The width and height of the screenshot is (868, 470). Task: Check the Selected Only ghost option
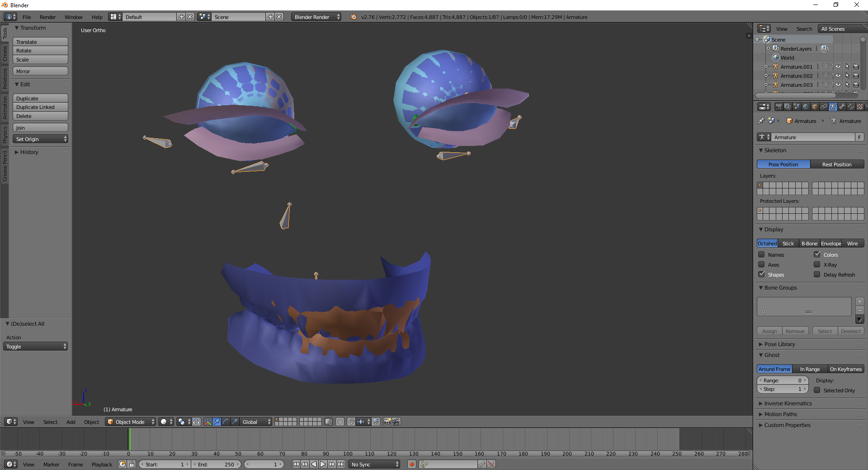(817, 390)
